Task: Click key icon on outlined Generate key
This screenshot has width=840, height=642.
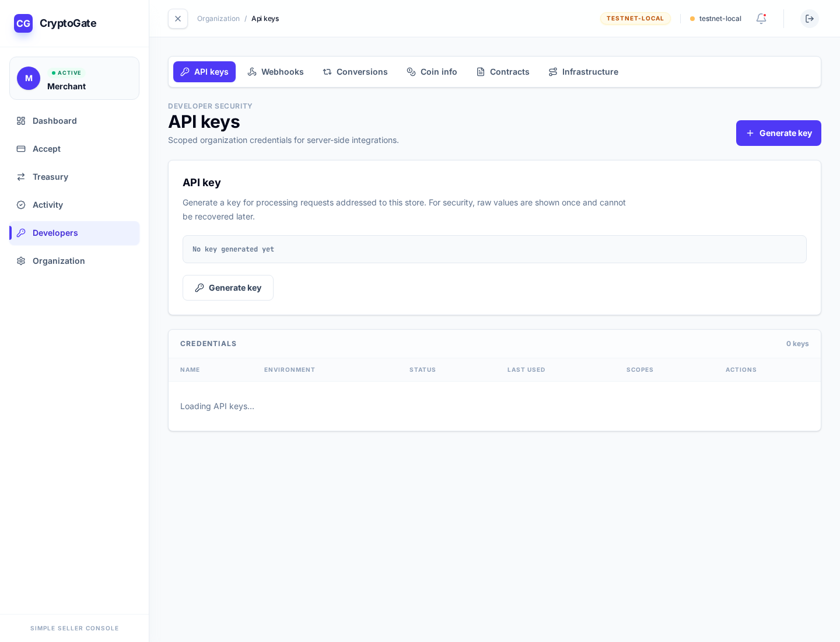Action: pyautogui.click(x=199, y=288)
